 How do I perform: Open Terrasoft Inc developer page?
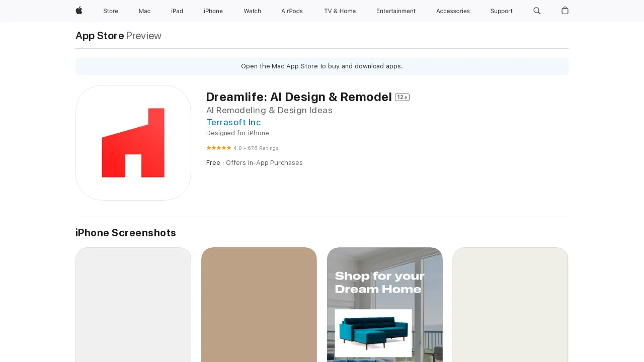(233, 122)
